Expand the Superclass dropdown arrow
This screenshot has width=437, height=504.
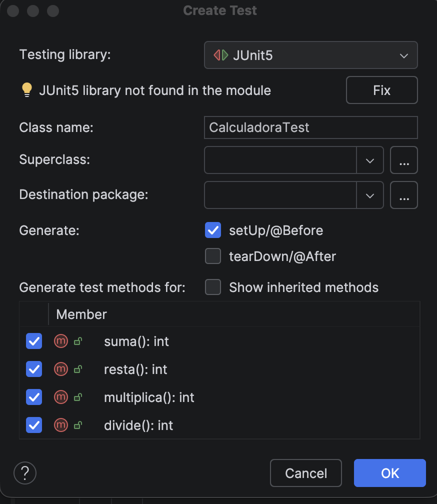coord(370,160)
